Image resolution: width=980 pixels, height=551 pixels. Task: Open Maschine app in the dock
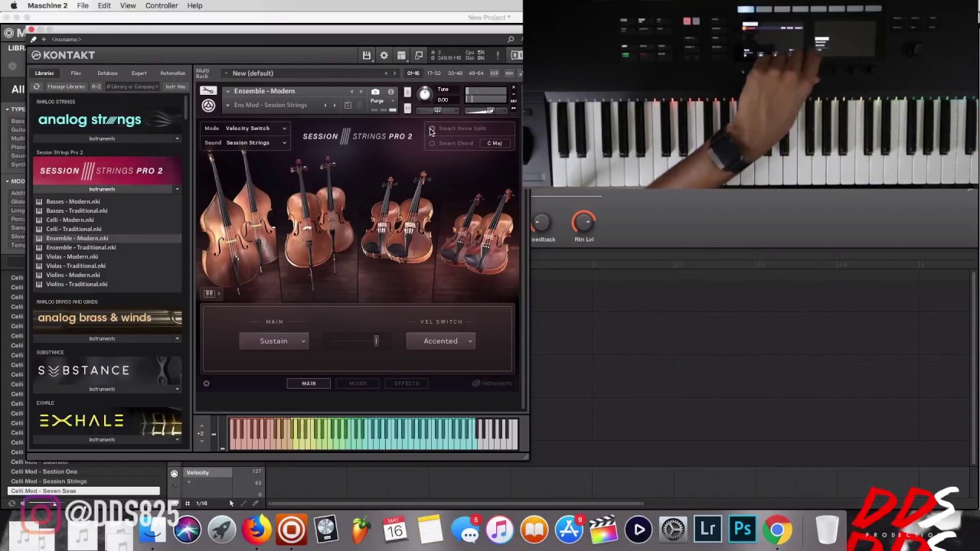291,529
